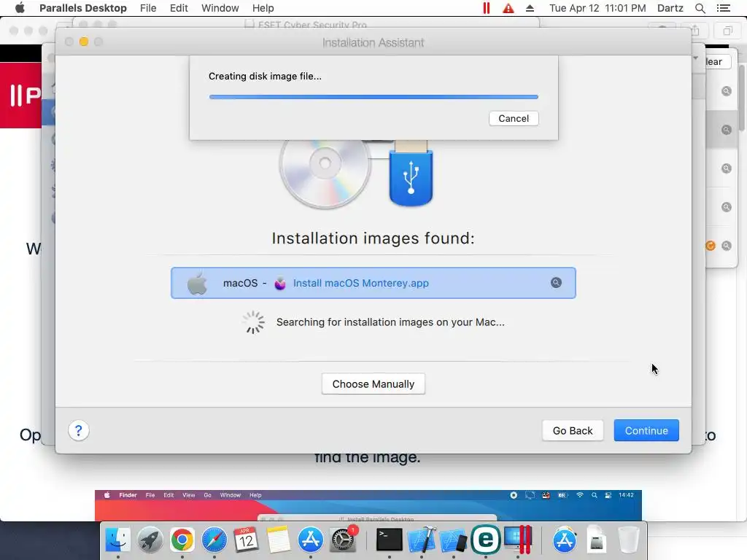
Task: Click the Choose Manually button
Action: tap(373, 384)
